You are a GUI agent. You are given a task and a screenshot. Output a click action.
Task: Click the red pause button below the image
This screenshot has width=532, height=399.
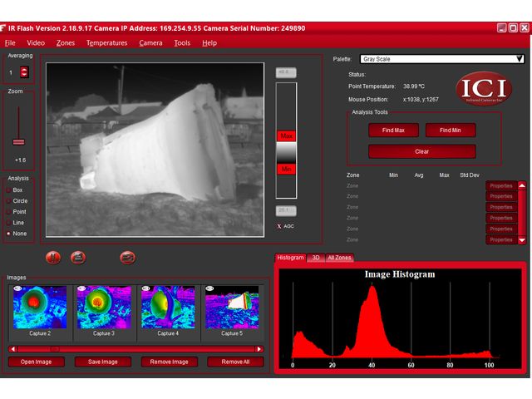[53, 258]
